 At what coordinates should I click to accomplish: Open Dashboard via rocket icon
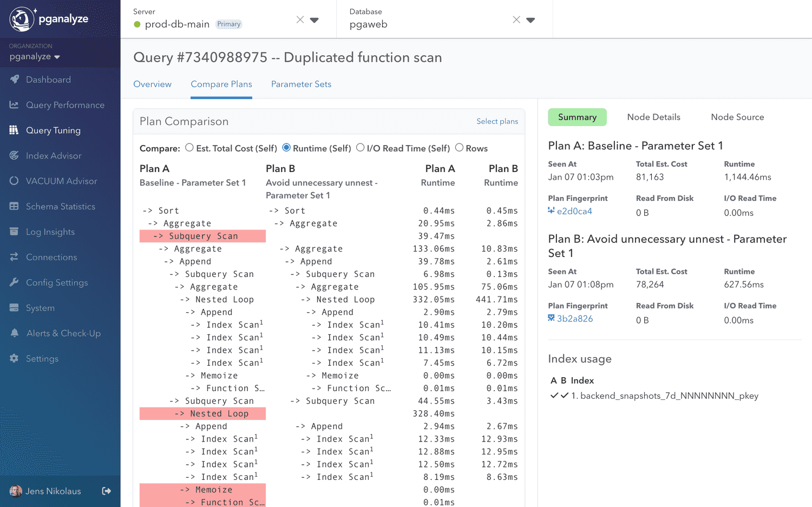pyautogui.click(x=15, y=80)
